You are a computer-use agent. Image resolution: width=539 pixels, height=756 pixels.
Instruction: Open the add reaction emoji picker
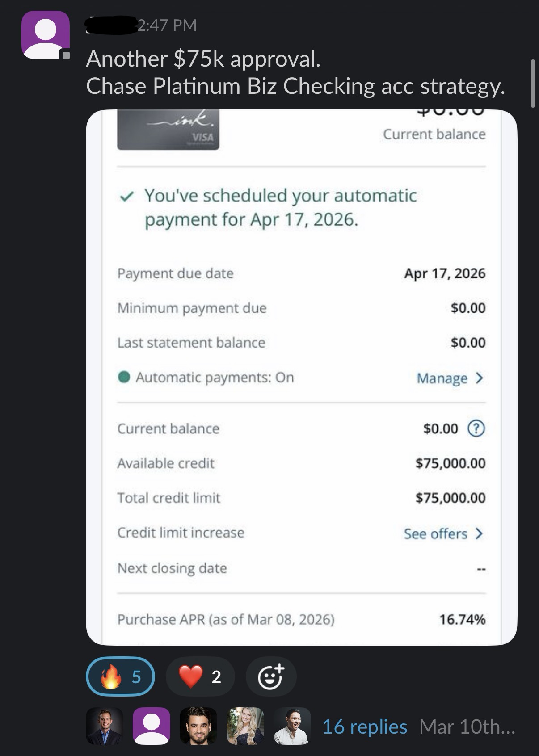pos(271,676)
